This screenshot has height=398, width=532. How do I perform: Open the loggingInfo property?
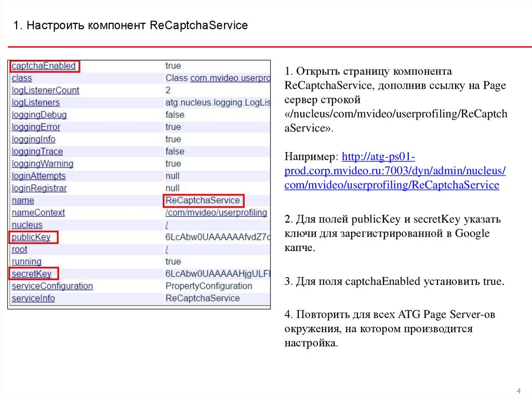pyautogui.click(x=33, y=139)
